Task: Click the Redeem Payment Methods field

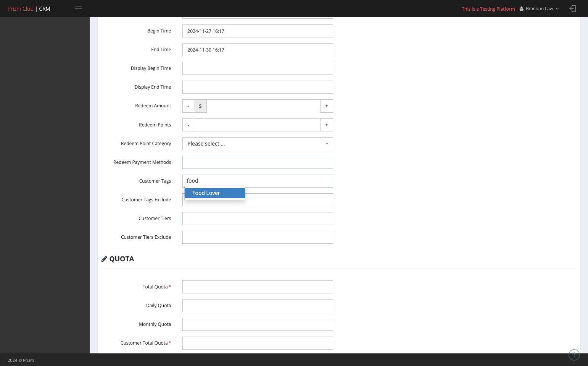Action: 258,162
